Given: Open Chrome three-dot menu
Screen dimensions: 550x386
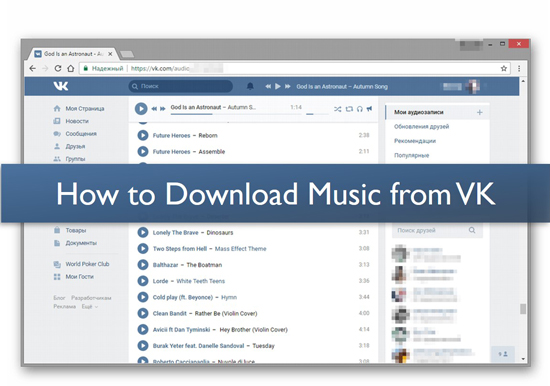Looking at the screenshot, I should pyautogui.click(x=519, y=68).
